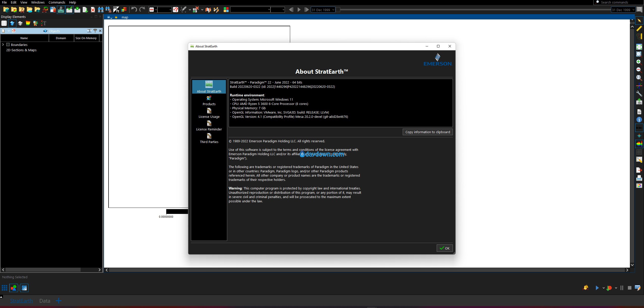The width and height of the screenshot is (644, 308).
Task: Click the red X delete document icon
Action: point(93,10)
